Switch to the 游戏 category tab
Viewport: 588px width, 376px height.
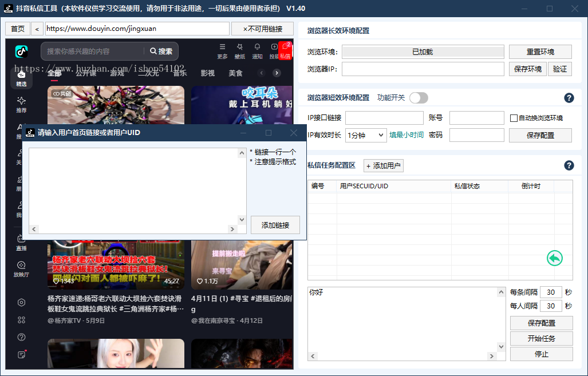[117, 73]
